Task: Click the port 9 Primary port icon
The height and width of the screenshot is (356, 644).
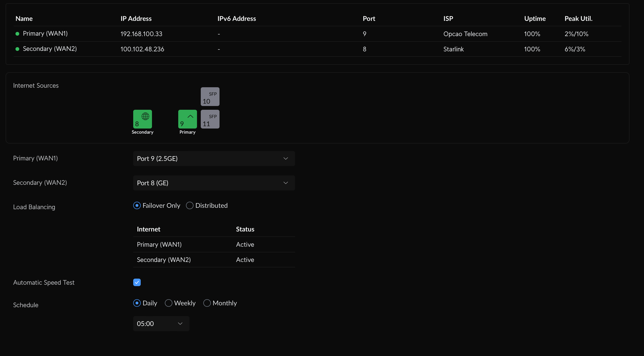Action: click(187, 119)
